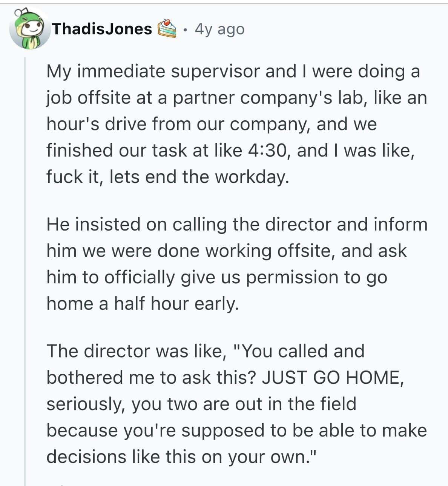This screenshot has height=486, width=448.
Task: Click the "4y ago" timestamp
Action: [219, 29]
